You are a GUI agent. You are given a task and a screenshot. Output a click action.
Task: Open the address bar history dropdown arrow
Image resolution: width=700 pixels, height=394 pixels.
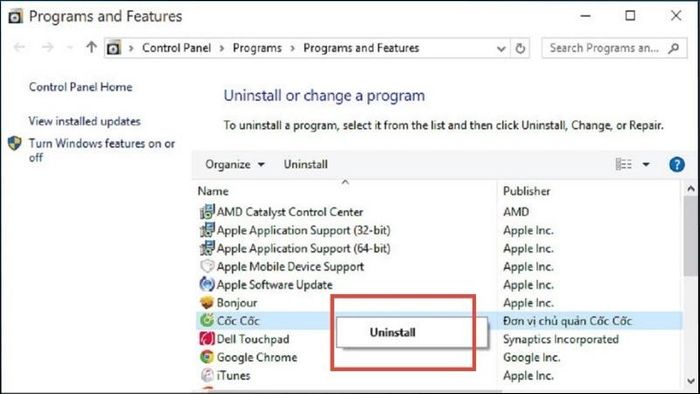501,48
